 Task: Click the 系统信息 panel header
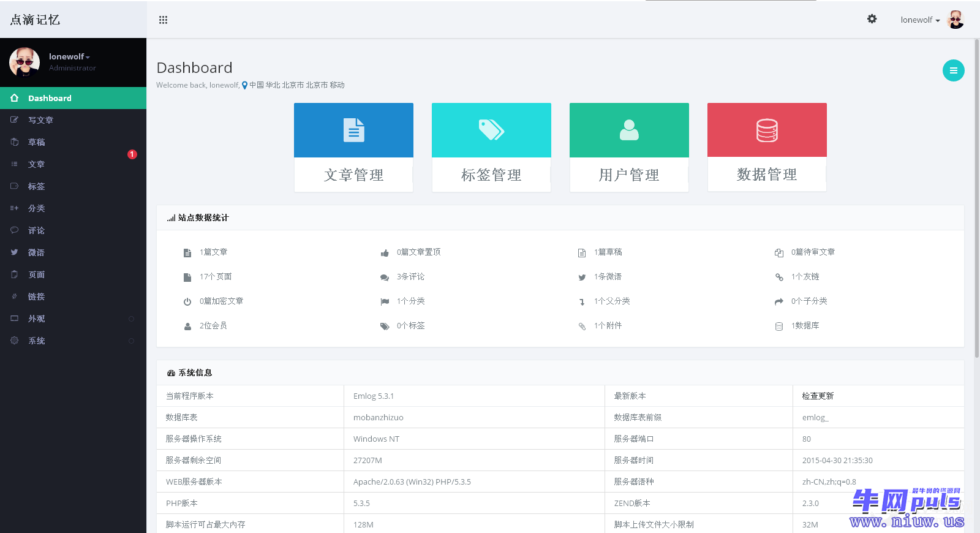pyautogui.click(x=560, y=372)
